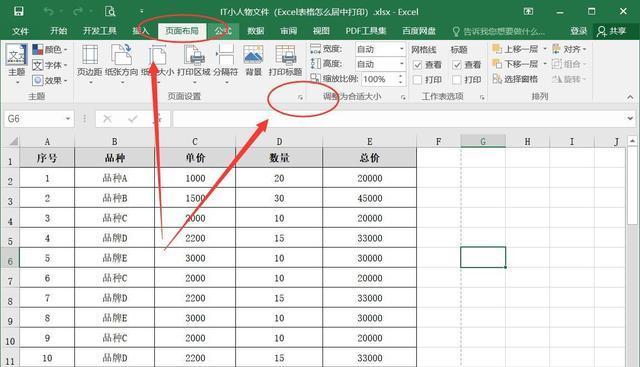
Task: Open 工作表选项 dialog launcher
Action: [482, 97]
